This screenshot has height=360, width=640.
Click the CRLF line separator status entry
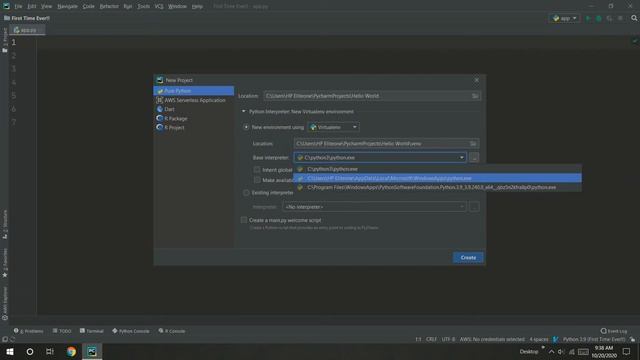431,340
